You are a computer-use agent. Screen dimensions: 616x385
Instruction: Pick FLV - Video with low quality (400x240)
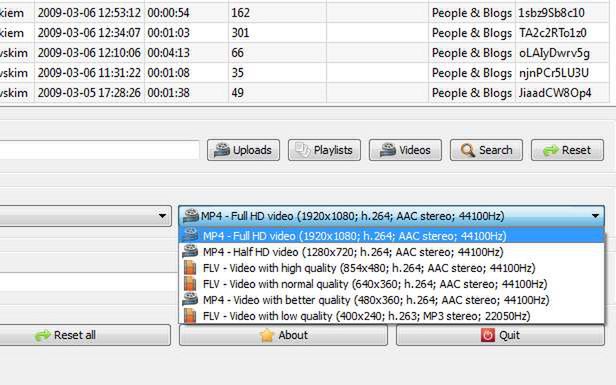pos(391,316)
